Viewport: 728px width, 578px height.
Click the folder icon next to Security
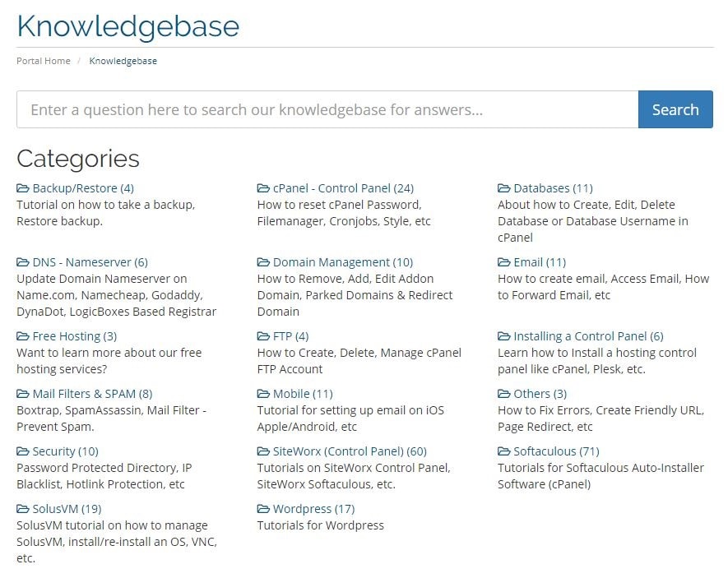(x=23, y=451)
